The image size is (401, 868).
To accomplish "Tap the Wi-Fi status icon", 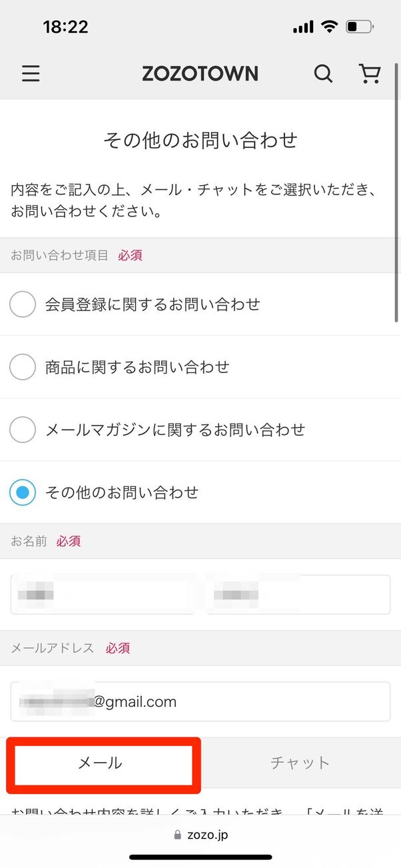I will coord(329,27).
